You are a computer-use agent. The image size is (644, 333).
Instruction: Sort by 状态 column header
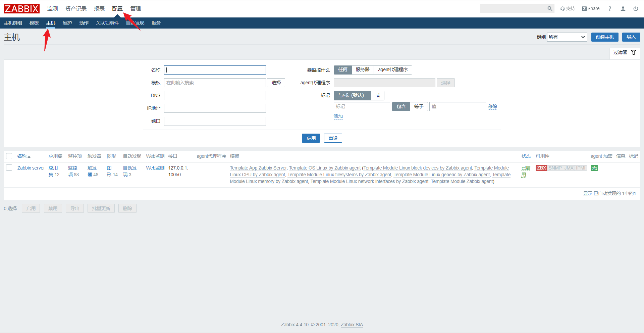tap(526, 156)
